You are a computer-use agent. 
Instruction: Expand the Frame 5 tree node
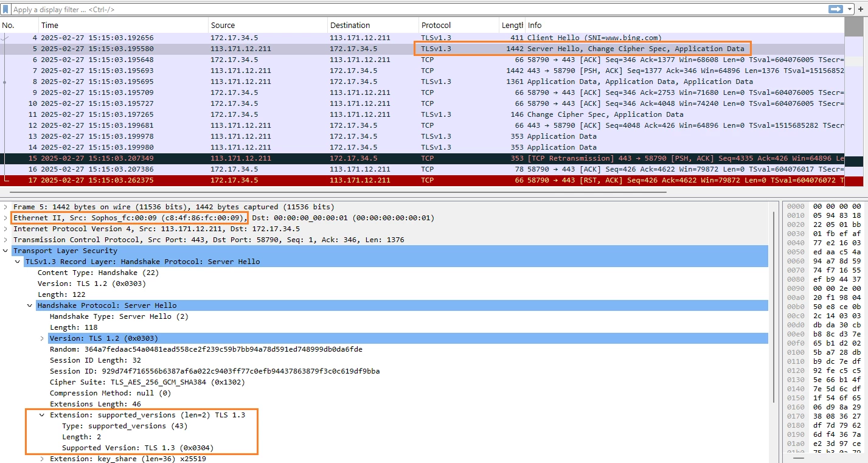point(5,207)
